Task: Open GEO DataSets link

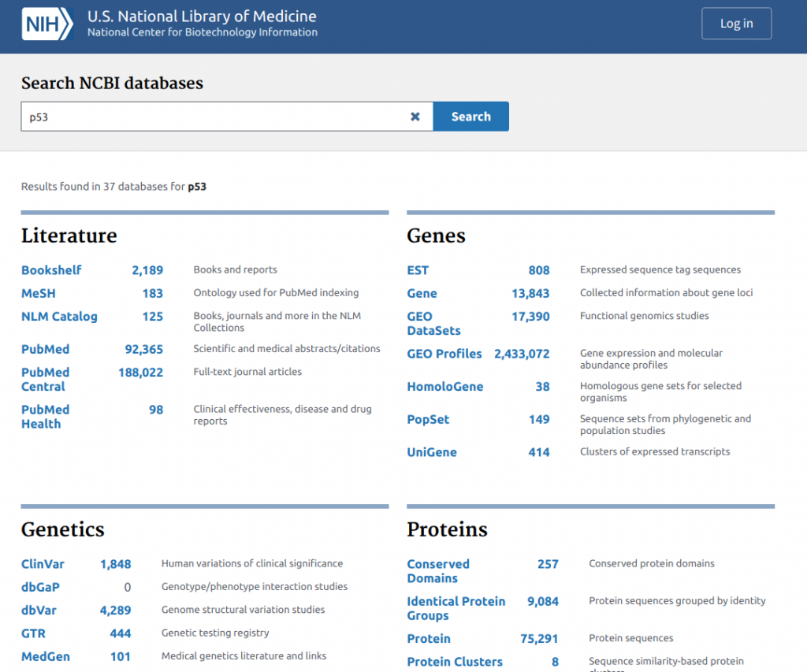Action: pos(434,324)
